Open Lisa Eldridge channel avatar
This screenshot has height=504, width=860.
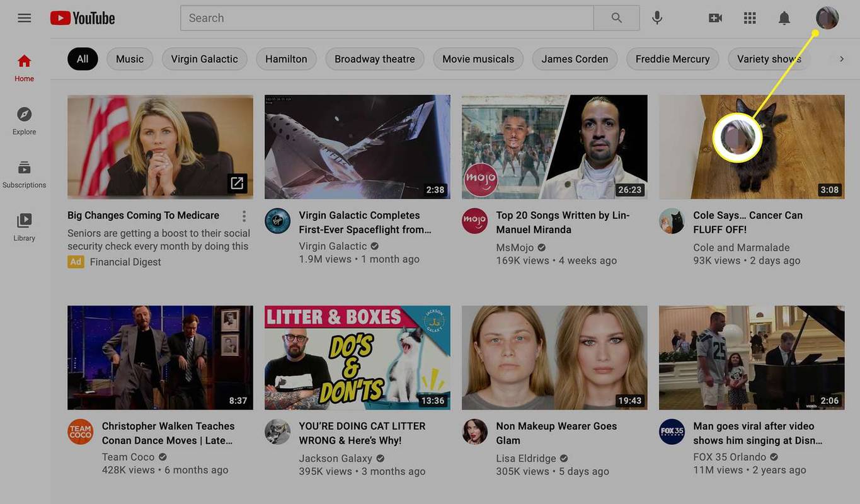474,432
